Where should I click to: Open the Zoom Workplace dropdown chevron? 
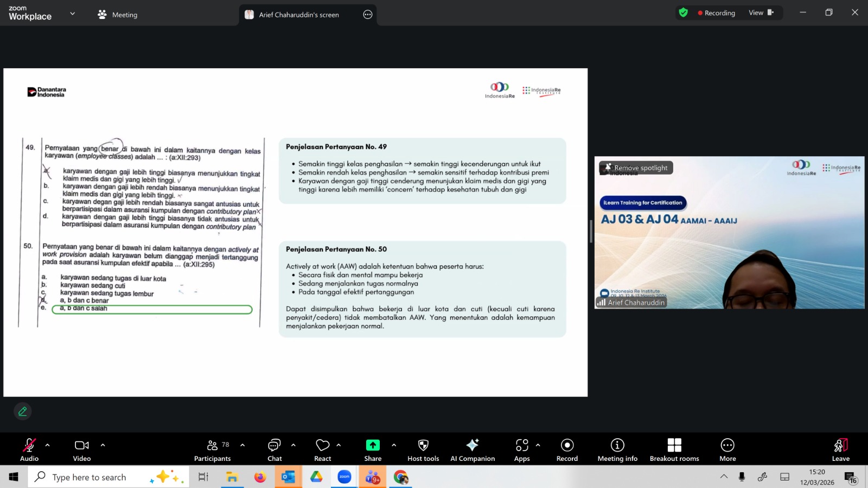(x=73, y=14)
